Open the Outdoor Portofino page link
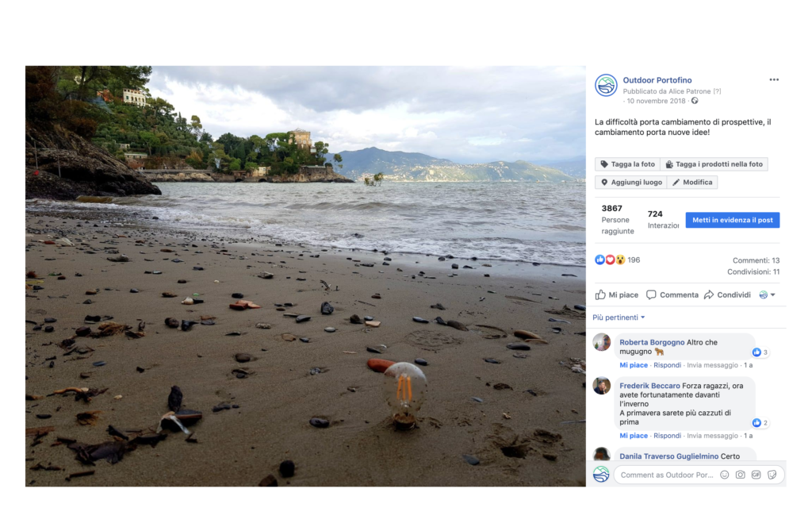Screen dimensions: 812x508 click(x=657, y=80)
